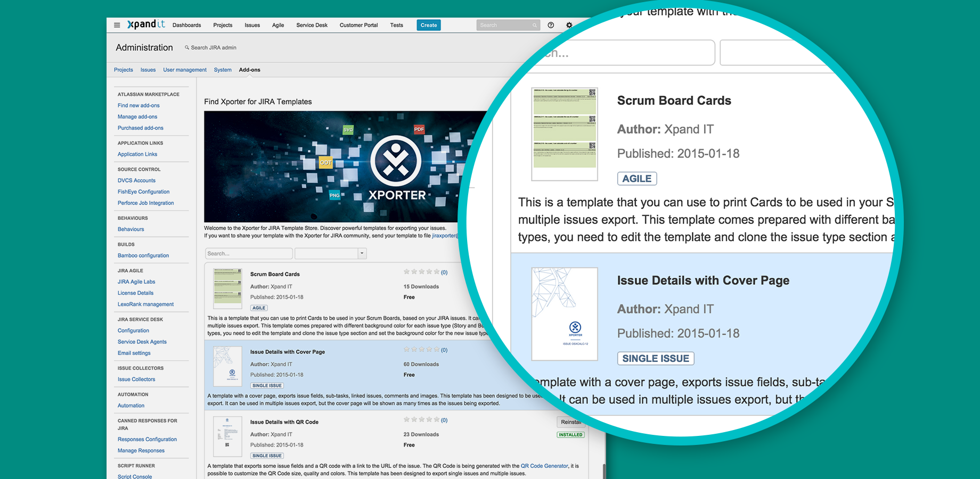The image size is (980, 479).
Task: Open JIRA Agile Labs link
Action: (136, 282)
